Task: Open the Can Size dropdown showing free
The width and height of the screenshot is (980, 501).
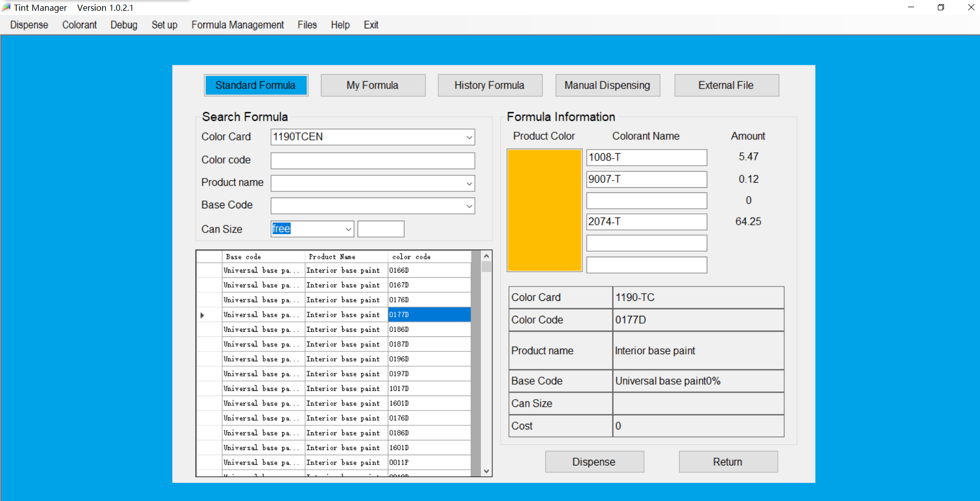Action: tap(348, 229)
